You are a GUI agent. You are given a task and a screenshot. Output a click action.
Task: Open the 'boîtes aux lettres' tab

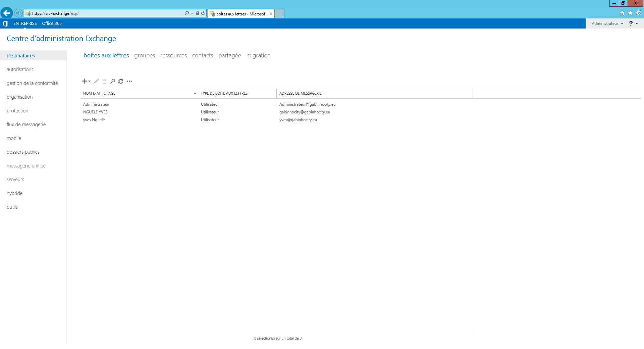pos(106,55)
